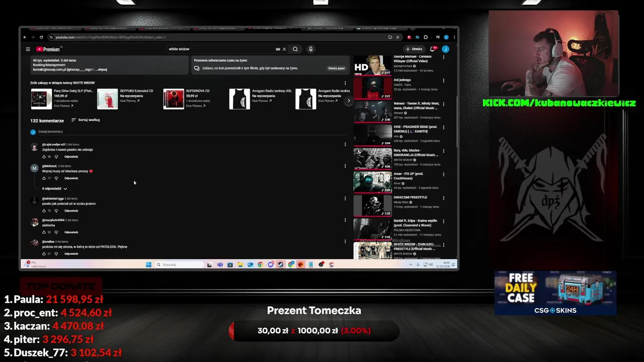
Task: Expand description with '...więcej'
Action: (x=101, y=69)
